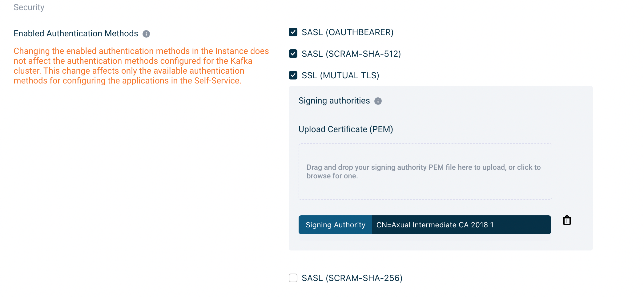Open the Signing authorities info tooltip
The height and width of the screenshot is (297, 644).
[x=378, y=101]
